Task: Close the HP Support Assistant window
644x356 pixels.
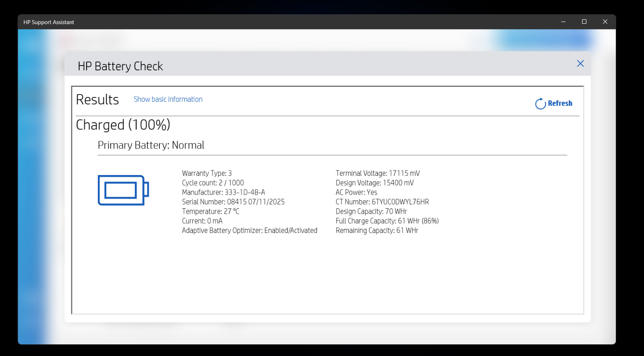Action: (605, 22)
